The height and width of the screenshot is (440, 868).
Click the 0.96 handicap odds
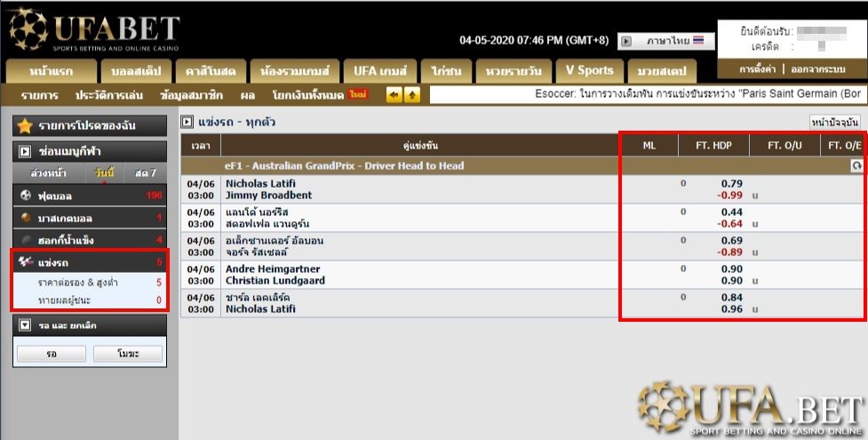tap(732, 309)
